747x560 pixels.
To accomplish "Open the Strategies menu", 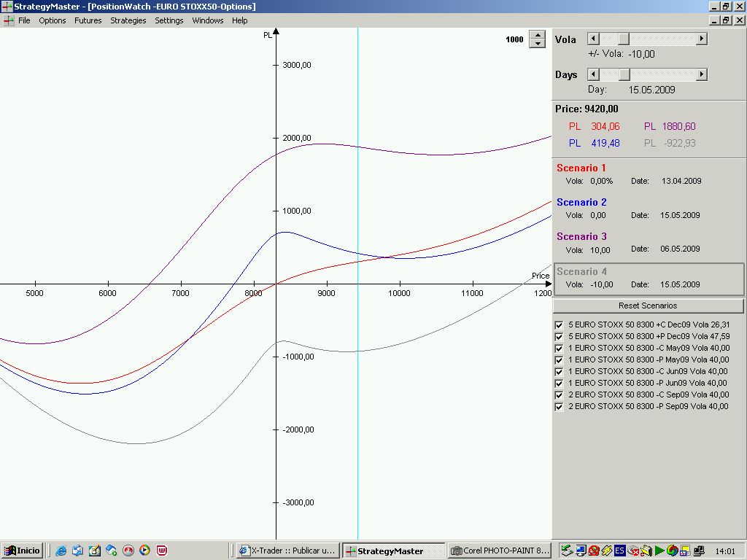I will pos(128,20).
